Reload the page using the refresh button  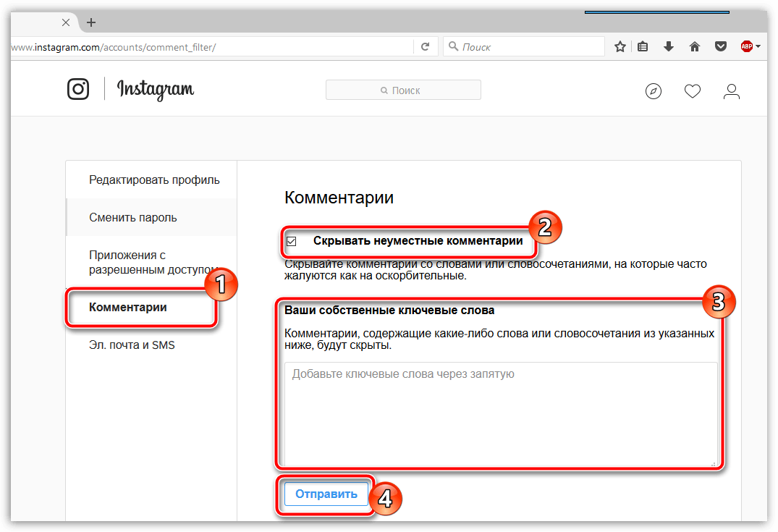coord(426,47)
